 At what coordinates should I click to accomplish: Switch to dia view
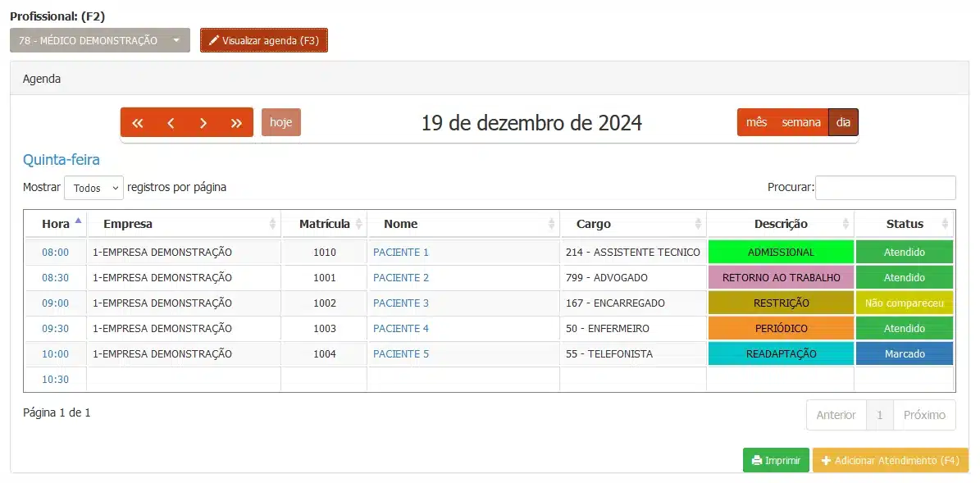click(x=843, y=122)
